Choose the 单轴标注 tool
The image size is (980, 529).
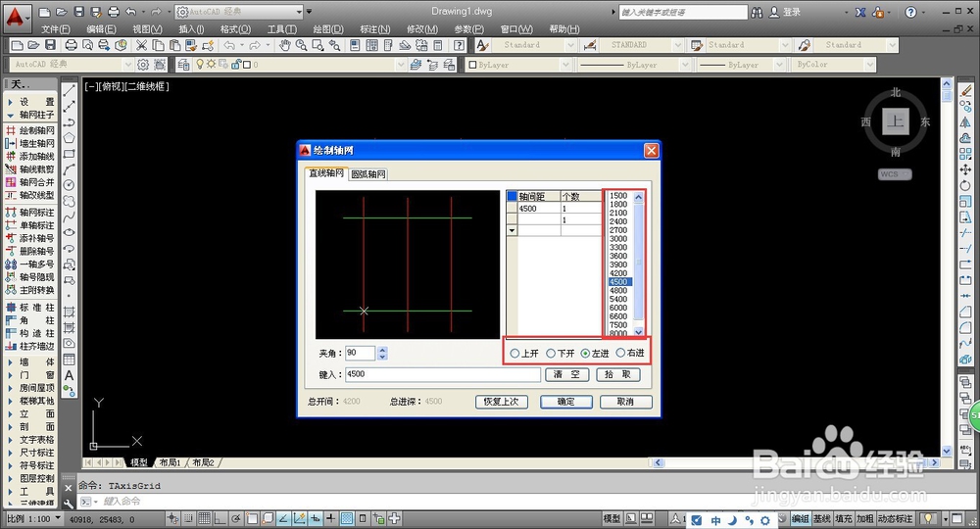coord(30,225)
